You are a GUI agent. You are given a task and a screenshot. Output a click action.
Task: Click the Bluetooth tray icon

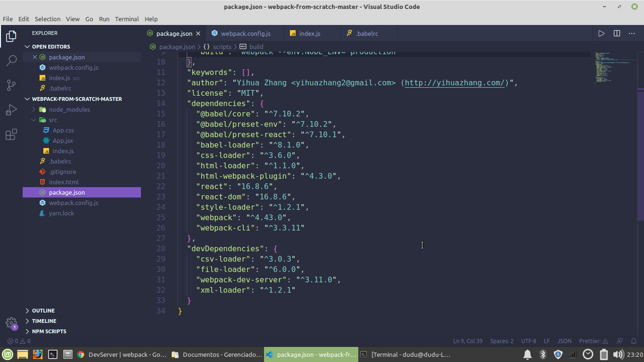point(543,354)
